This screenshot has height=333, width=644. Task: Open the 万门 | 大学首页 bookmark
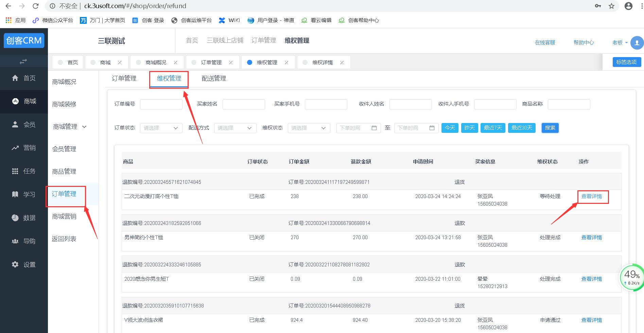click(x=103, y=20)
